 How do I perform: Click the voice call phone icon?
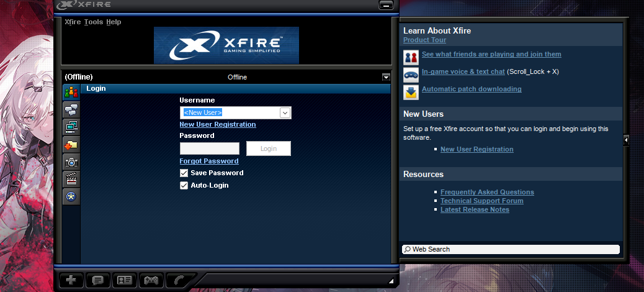pos(179,280)
